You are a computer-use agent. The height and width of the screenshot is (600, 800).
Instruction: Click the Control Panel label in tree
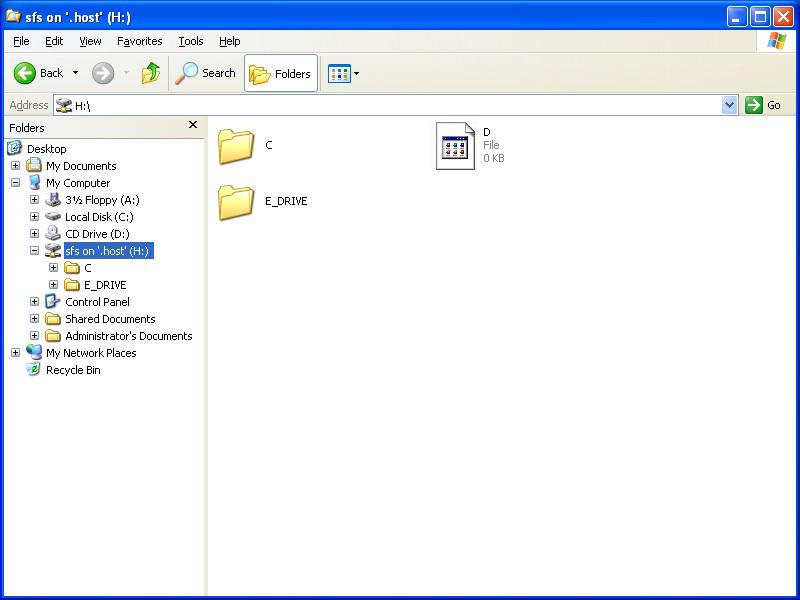tap(97, 302)
